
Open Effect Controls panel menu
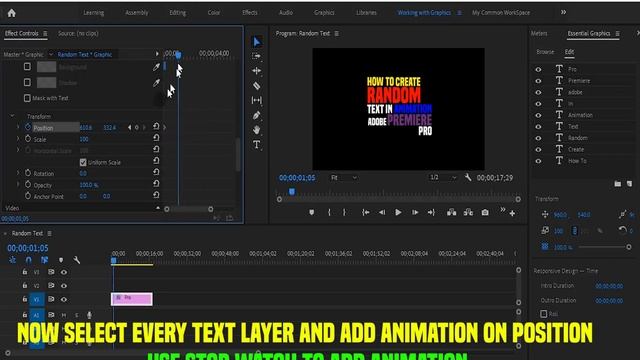(45, 33)
